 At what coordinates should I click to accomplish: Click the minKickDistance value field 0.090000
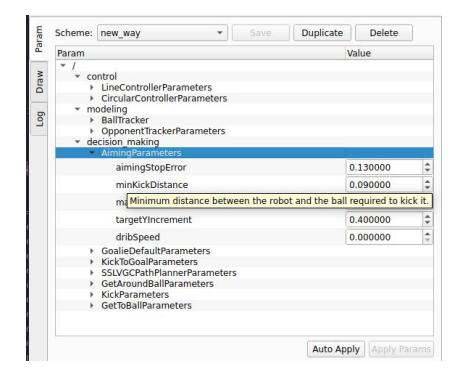[x=384, y=185]
